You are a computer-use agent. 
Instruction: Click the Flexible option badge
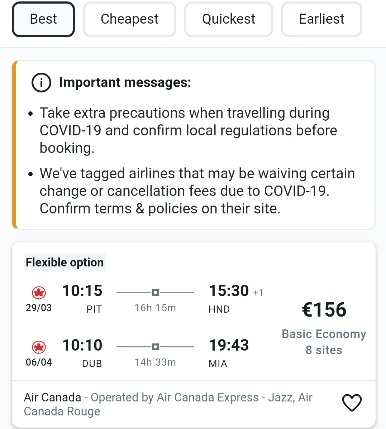click(65, 262)
